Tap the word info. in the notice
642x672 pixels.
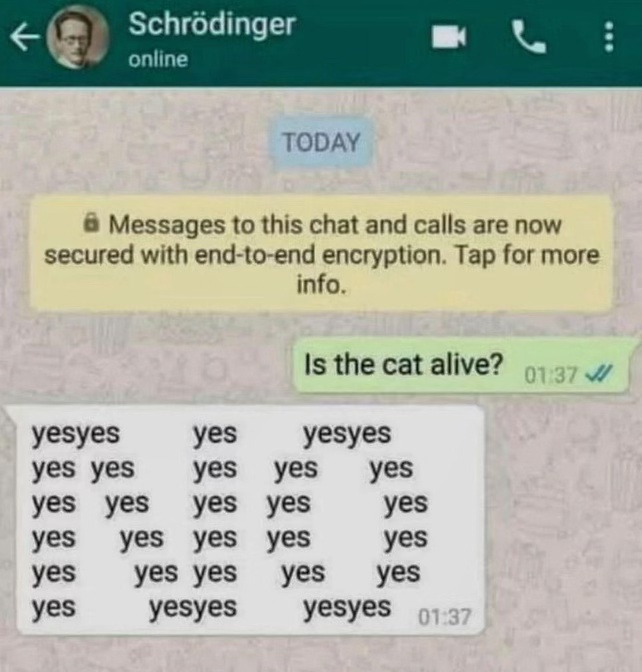[x=321, y=284]
